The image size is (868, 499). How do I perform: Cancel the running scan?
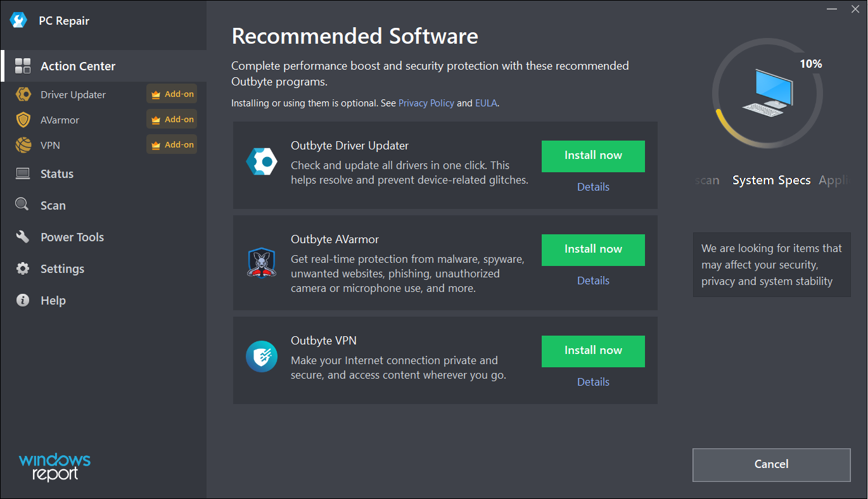[771, 465]
